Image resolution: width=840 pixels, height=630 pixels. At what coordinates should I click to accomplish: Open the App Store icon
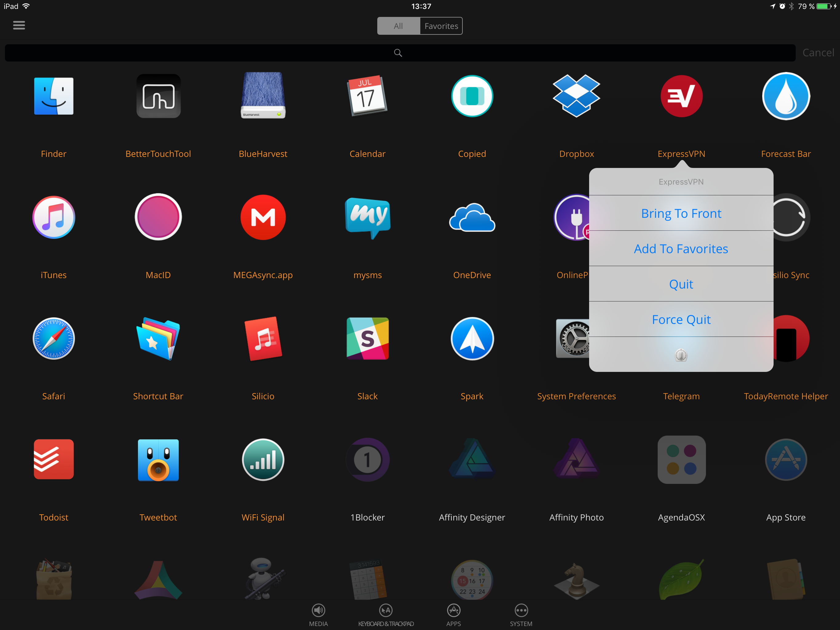786,460
